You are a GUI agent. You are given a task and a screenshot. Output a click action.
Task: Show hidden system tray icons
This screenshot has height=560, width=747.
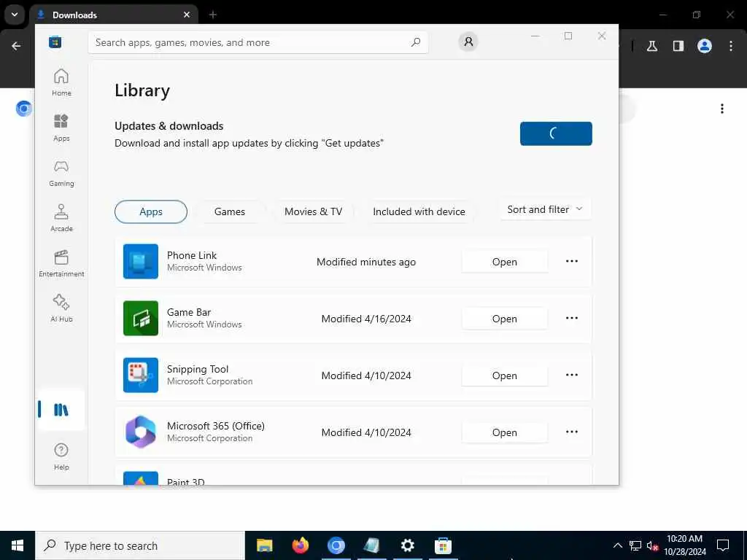(617, 545)
